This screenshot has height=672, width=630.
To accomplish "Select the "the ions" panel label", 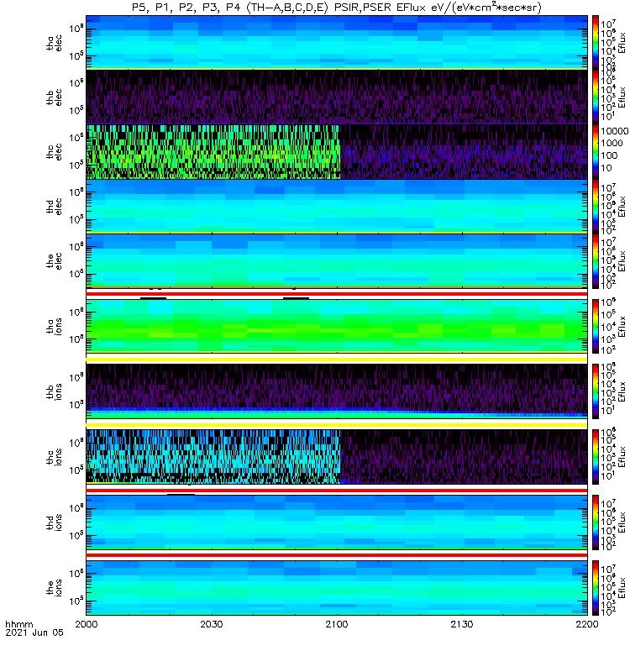I will tap(54, 587).
